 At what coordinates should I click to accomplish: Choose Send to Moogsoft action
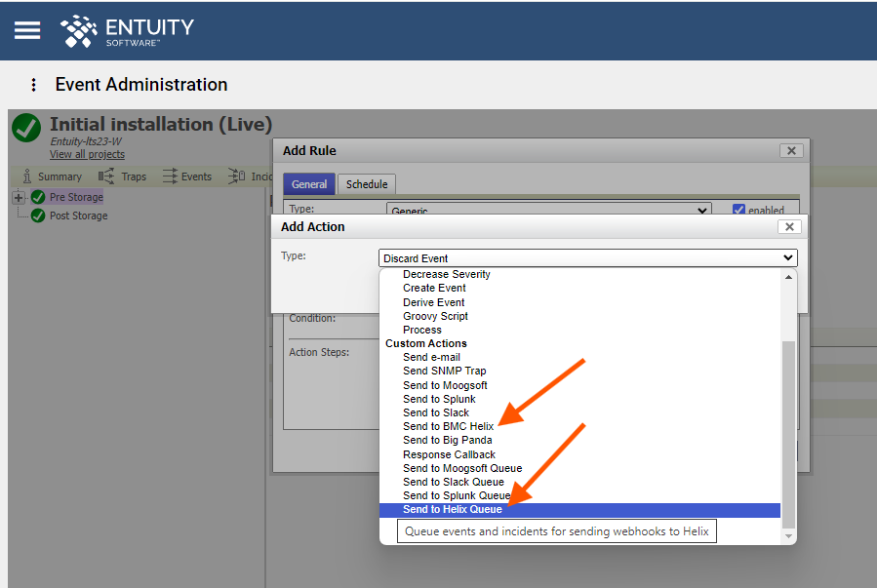(445, 385)
